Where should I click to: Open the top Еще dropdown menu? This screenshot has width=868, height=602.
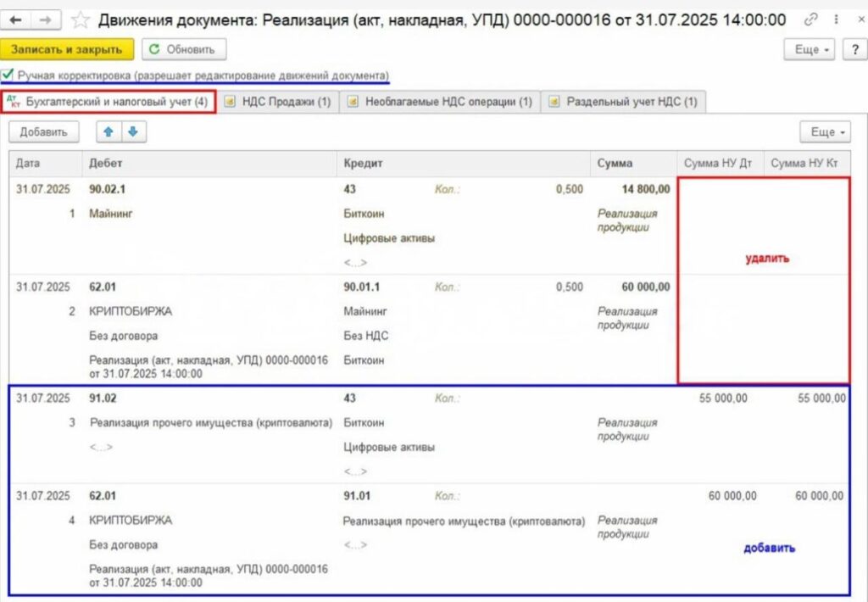tap(813, 49)
